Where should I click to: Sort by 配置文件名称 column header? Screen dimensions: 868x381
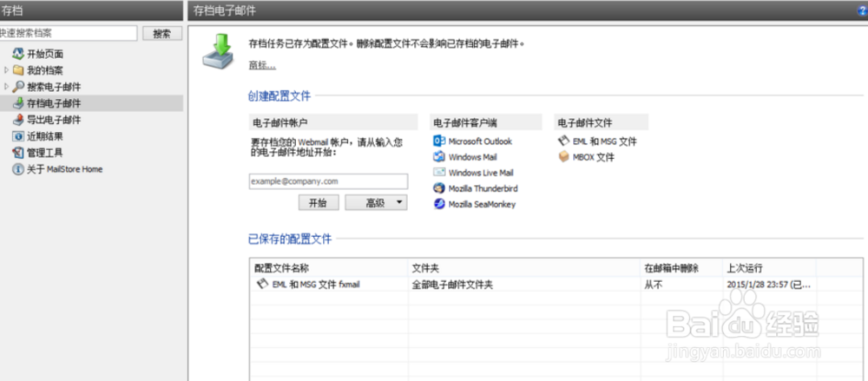[x=281, y=268]
